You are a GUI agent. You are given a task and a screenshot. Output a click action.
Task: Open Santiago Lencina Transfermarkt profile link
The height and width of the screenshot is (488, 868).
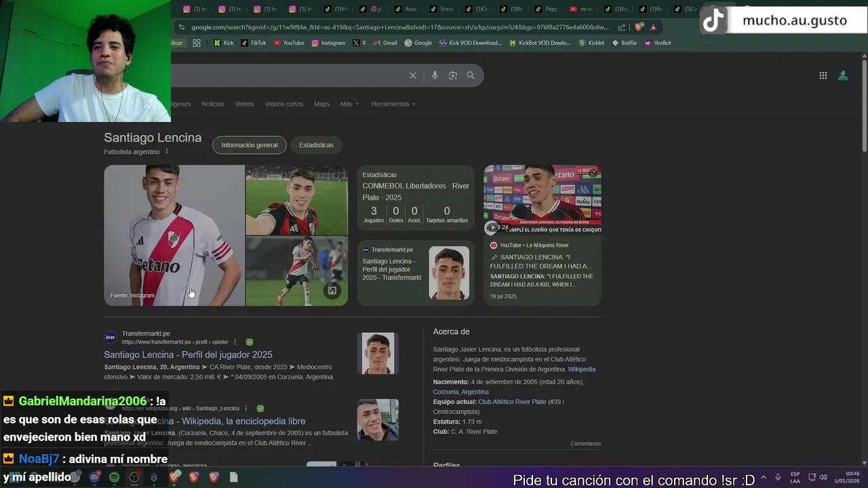click(x=188, y=354)
